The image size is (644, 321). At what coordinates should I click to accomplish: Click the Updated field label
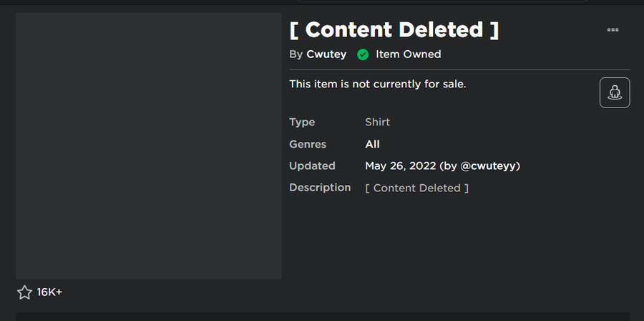click(312, 166)
